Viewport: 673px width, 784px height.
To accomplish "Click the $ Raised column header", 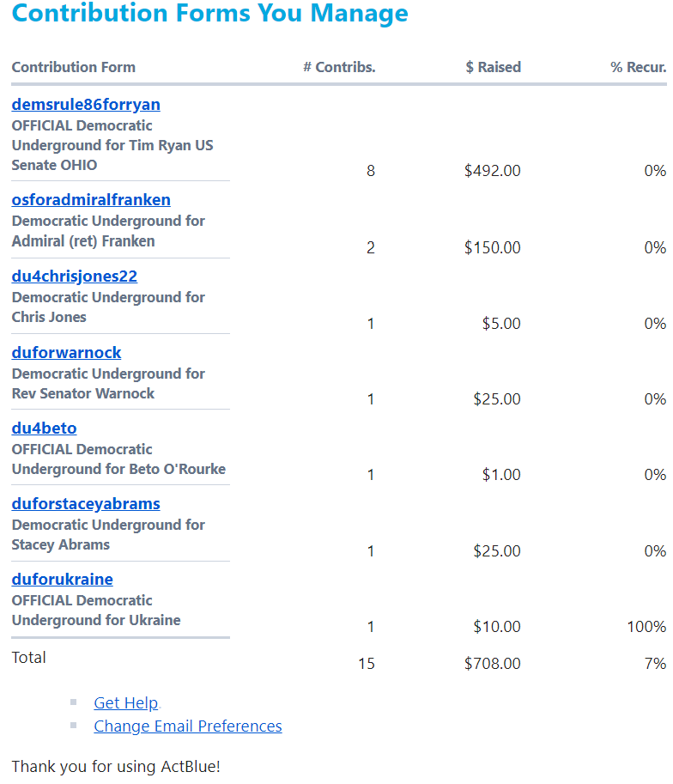I will click(493, 67).
